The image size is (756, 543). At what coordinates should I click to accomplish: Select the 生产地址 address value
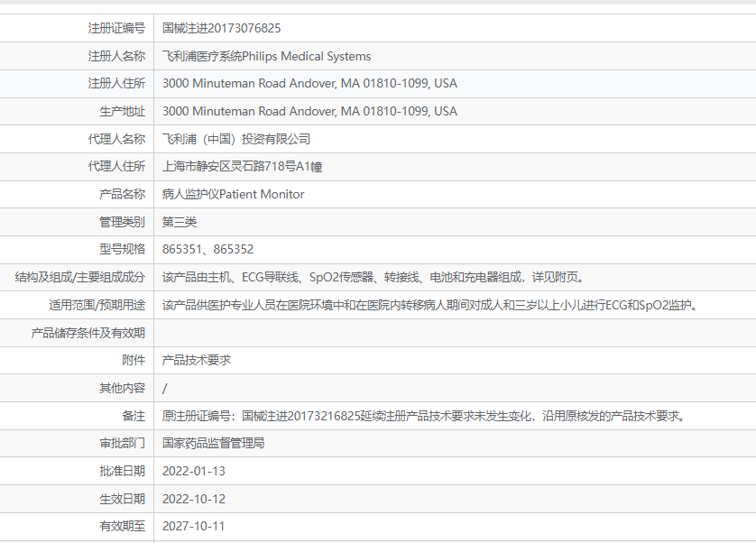pyautogui.click(x=309, y=112)
